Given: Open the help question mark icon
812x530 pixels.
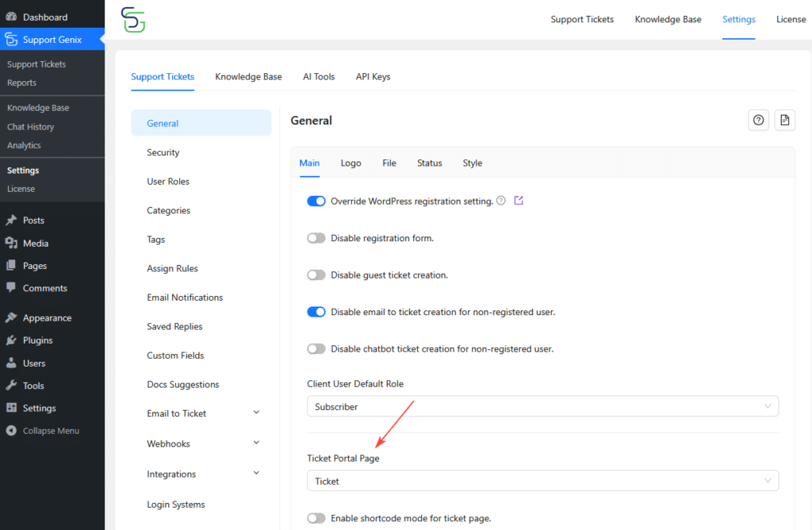Looking at the screenshot, I should [758, 120].
